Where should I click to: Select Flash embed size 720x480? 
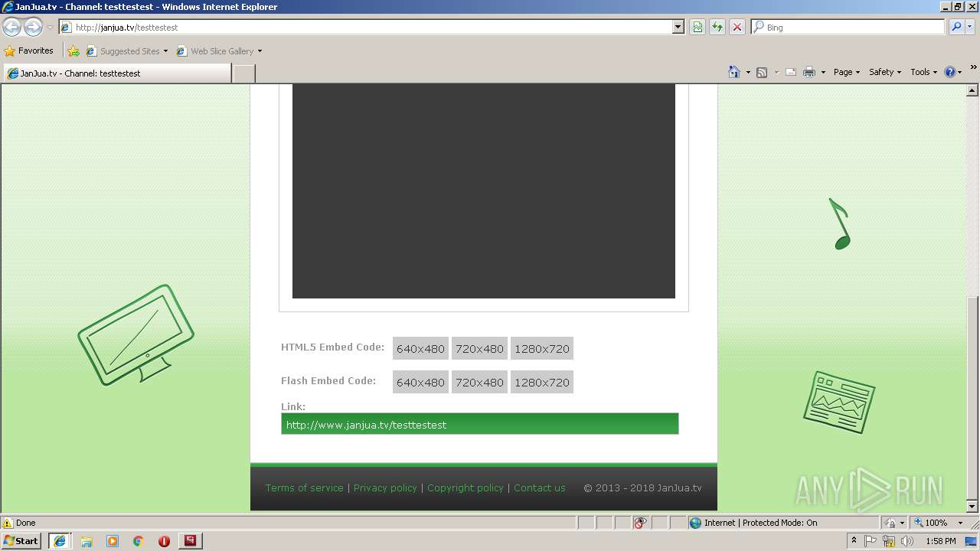coord(479,382)
